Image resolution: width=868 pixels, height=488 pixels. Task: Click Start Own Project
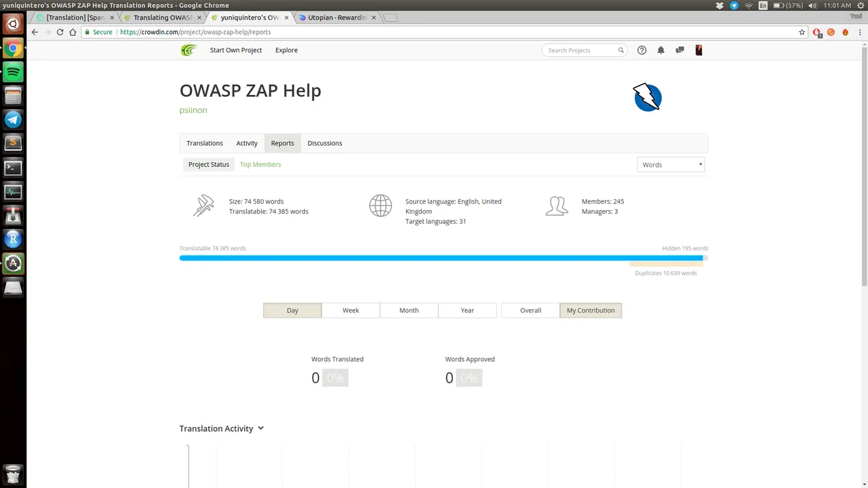pos(236,50)
